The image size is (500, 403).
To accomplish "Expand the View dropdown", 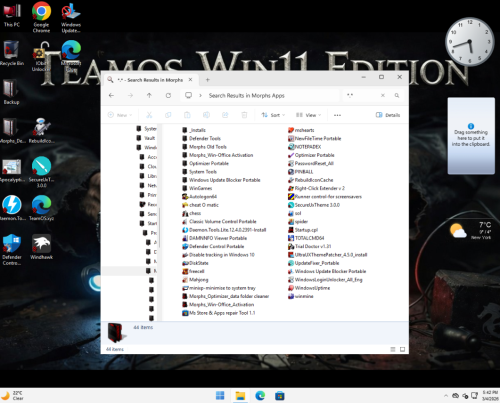I will [x=308, y=115].
